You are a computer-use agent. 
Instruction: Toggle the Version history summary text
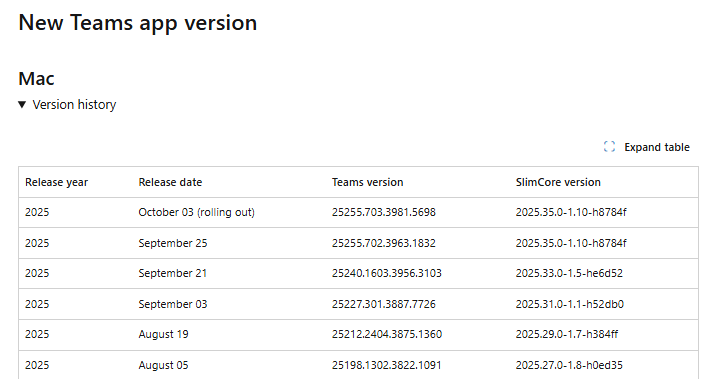[74, 105]
